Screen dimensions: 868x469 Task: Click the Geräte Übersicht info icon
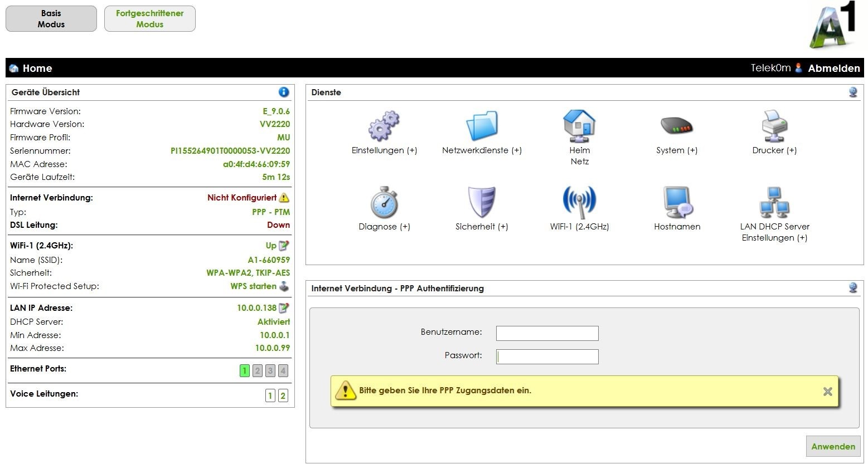point(284,92)
